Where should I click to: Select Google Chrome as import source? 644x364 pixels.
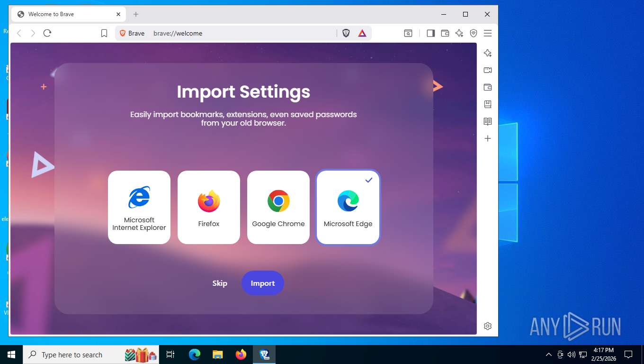(x=278, y=207)
